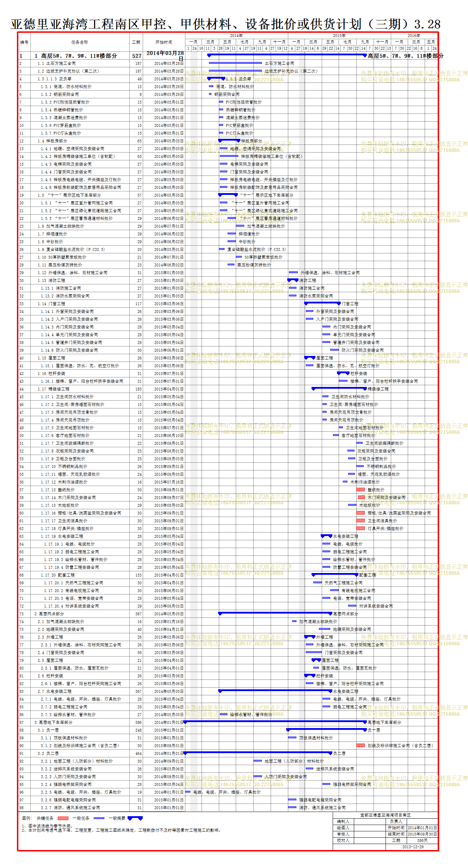Screen dimensions: 468x868
Task: Click the 审核人 label in the footer block
Action: [x=343, y=834]
